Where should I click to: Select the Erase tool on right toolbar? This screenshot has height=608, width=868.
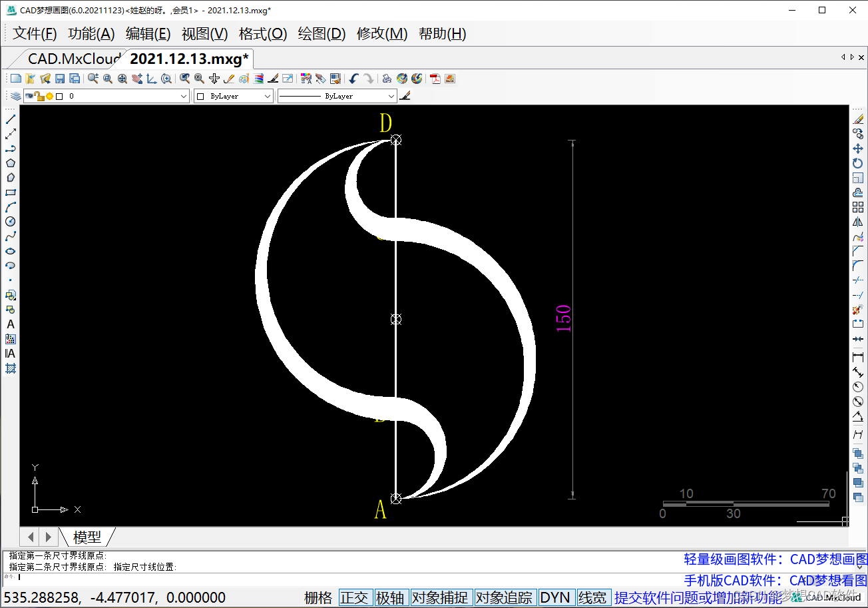(859, 119)
